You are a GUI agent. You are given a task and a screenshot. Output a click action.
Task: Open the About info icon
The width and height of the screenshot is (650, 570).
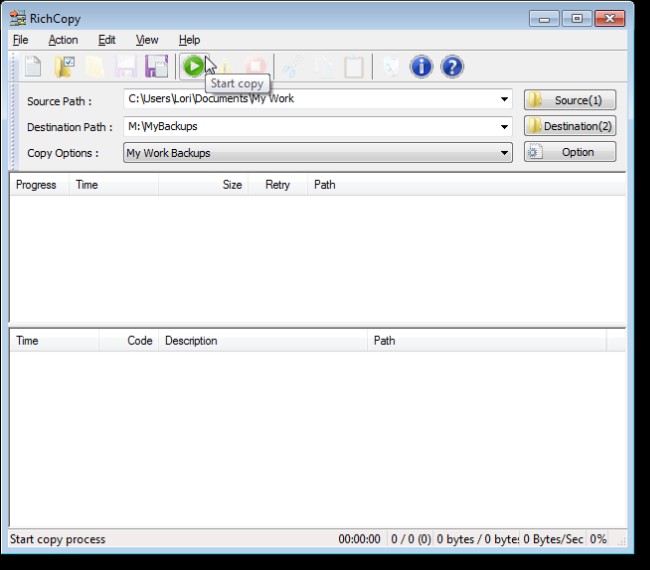[421, 66]
